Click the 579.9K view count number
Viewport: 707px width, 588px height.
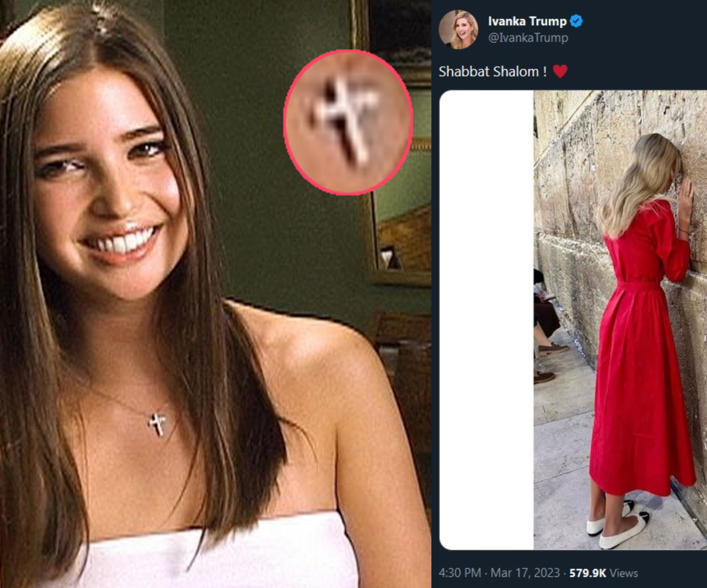point(587,573)
